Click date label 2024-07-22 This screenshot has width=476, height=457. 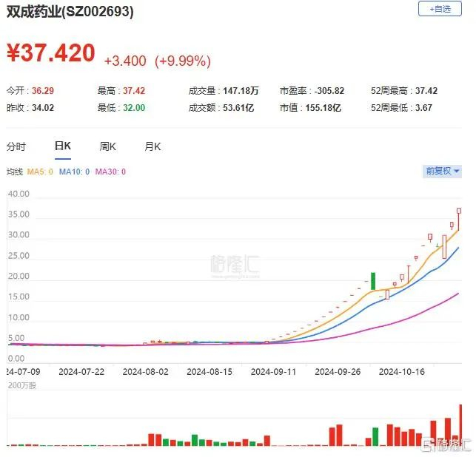pyautogui.click(x=81, y=372)
